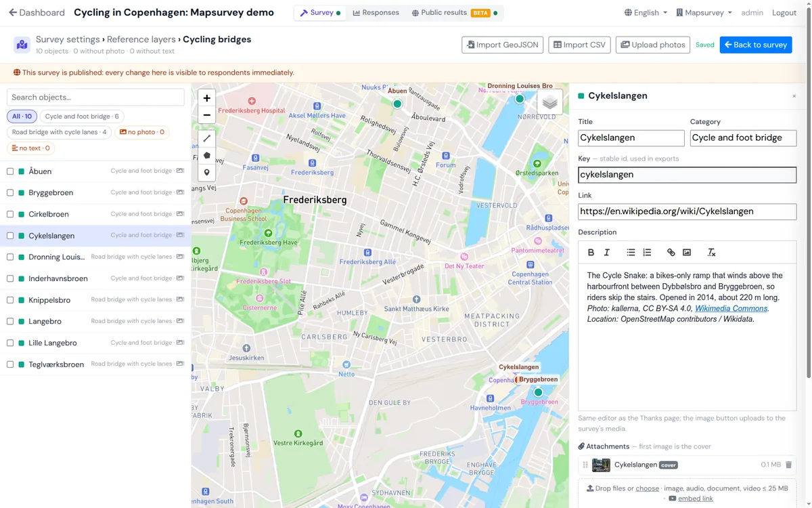Click the Title input field
812x508 pixels.
coord(631,137)
